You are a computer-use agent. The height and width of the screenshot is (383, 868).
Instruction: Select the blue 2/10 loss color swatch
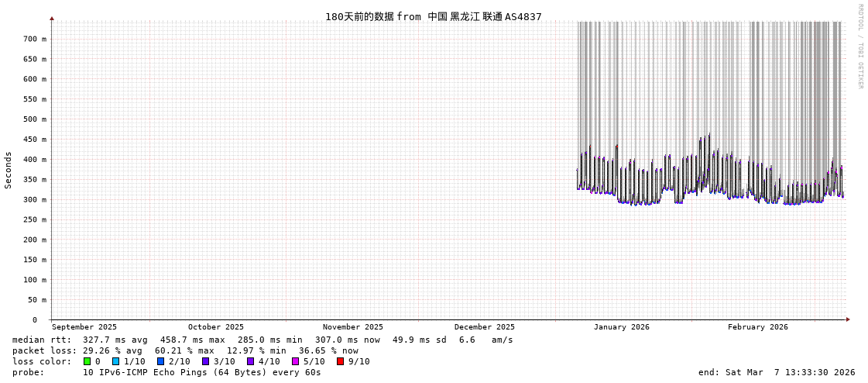click(x=160, y=361)
